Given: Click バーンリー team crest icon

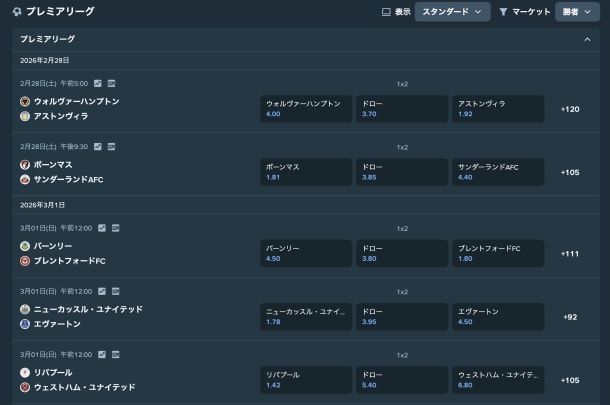Looking at the screenshot, I should (x=25, y=246).
